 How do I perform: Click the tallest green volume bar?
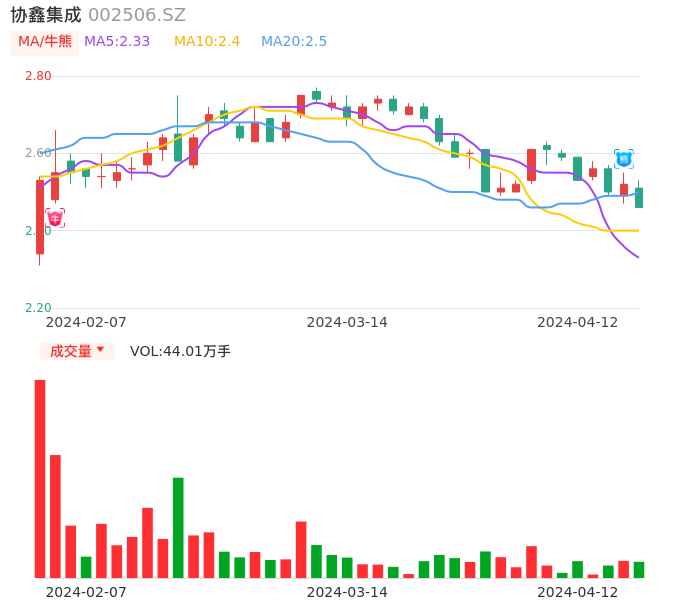(178, 527)
